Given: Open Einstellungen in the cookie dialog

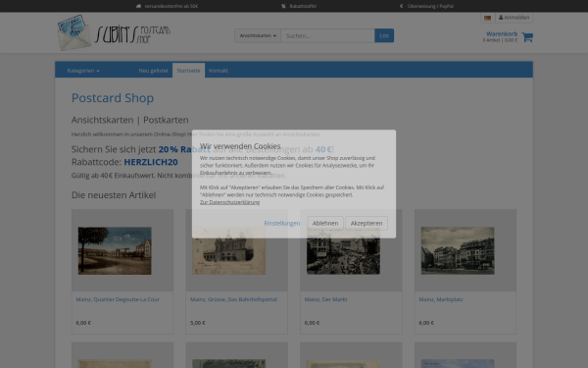Looking at the screenshot, I should [x=282, y=223].
